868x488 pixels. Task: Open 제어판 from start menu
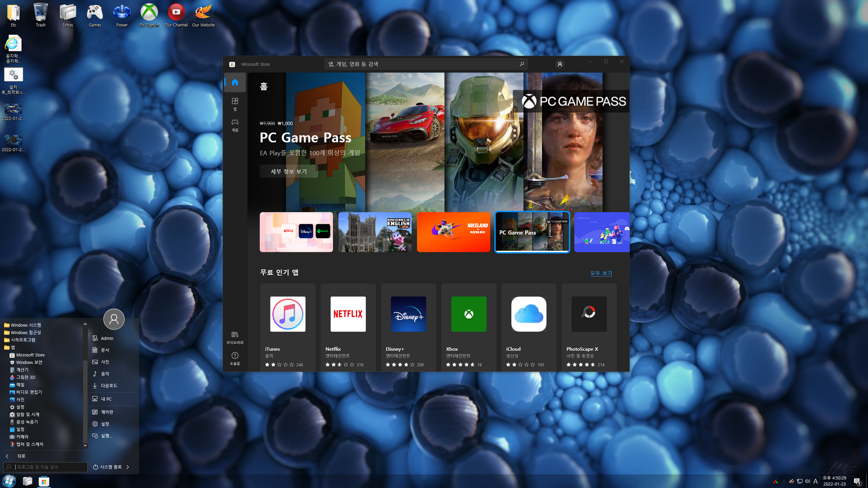114,412
